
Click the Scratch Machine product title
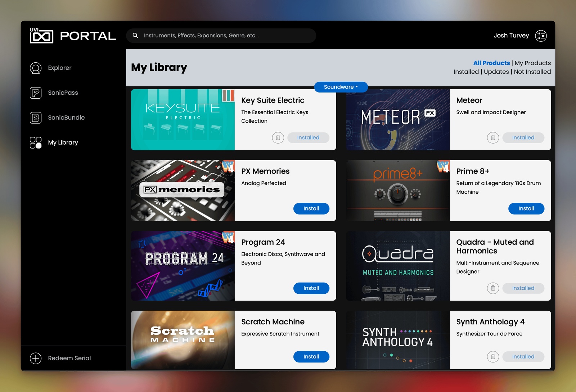click(273, 322)
